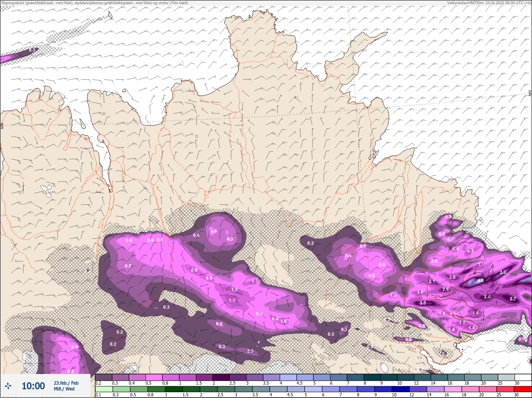Pick the dark teal swatch starting at 8, upper legend
This screenshot has width=532, height=398.
[372, 378]
